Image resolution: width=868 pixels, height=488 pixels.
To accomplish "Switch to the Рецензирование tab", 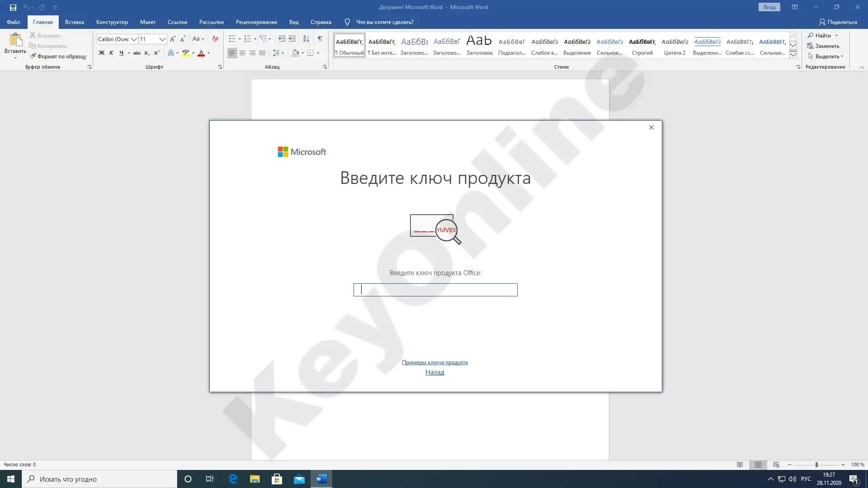I will (256, 22).
